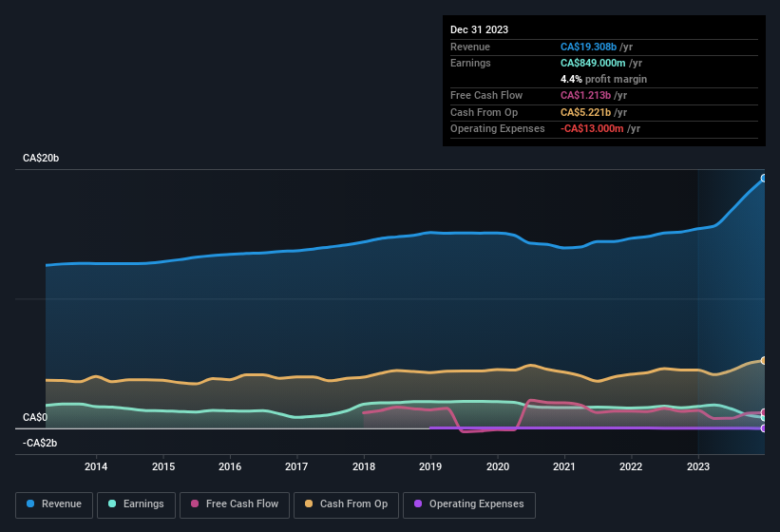The width and height of the screenshot is (780, 532).
Task: Click the CA$0 y-axis label
Action: click(35, 417)
